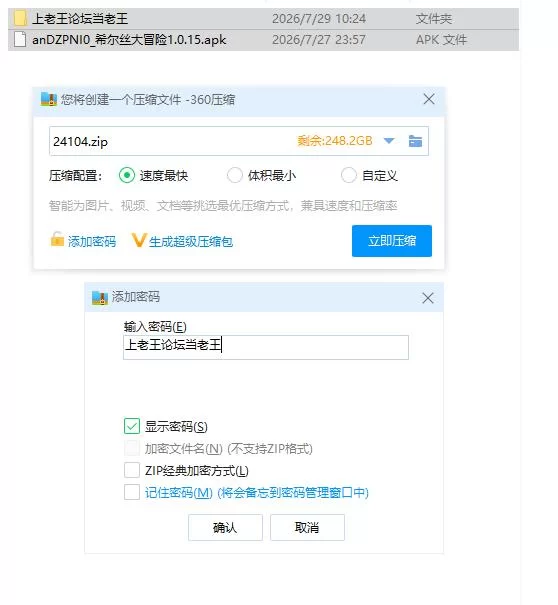
Task: Confirm the password with the 确认 button
Action: pyautogui.click(x=225, y=527)
